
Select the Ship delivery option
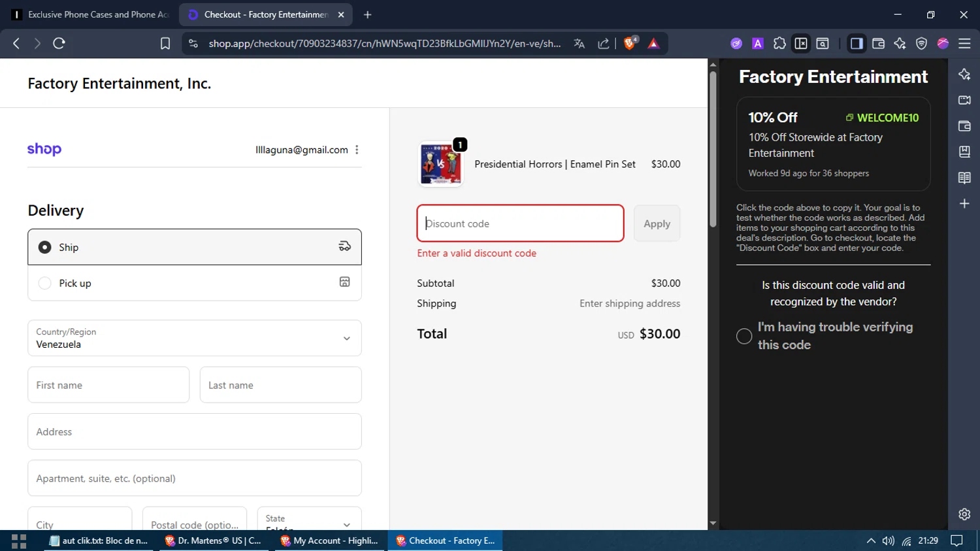tap(195, 247)
